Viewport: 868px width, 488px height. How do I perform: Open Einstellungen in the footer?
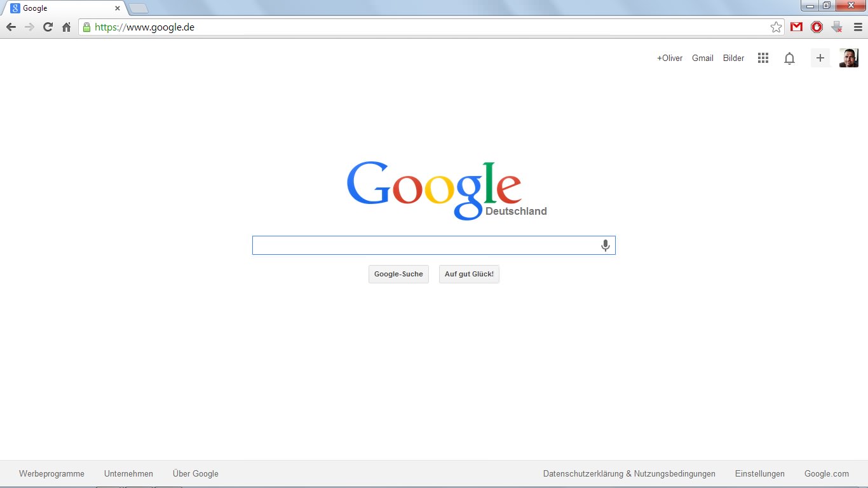(x=760, y=473)
